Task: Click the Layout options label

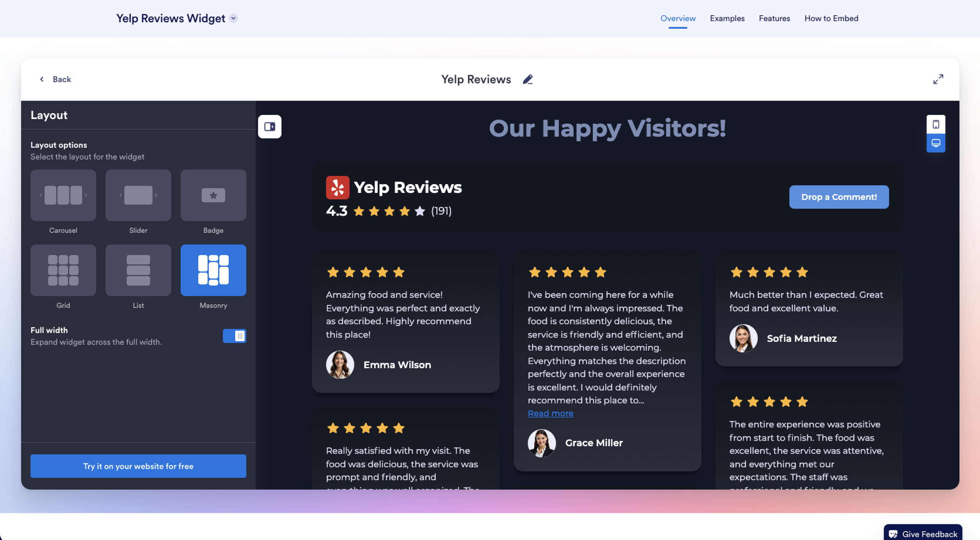Action: point(59,145)
